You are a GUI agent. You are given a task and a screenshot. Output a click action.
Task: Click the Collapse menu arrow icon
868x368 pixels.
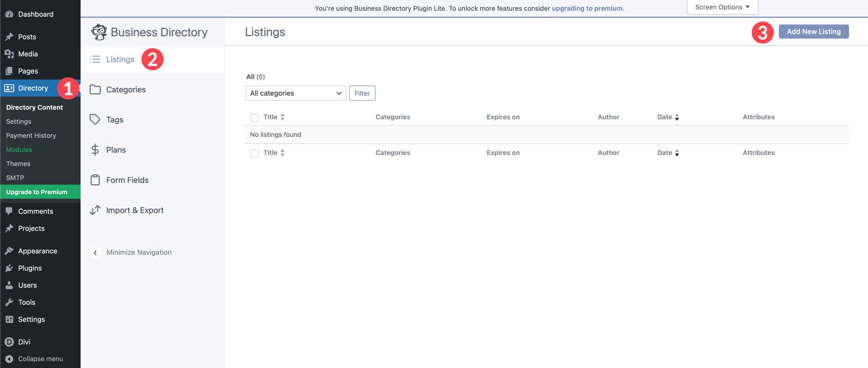click(9, 359)
